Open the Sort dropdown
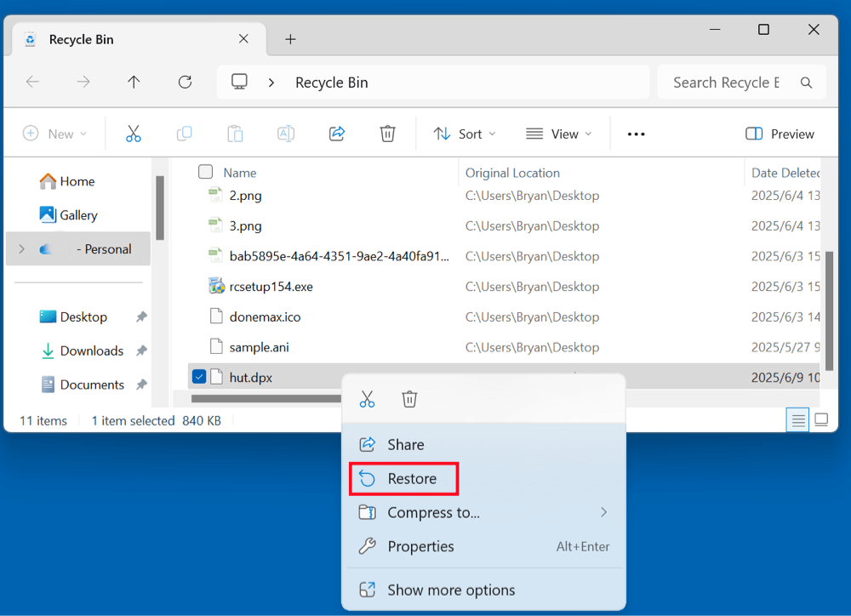Image resolution: width=851 pixels, height=616 pixels. click(x=464, y=134)
